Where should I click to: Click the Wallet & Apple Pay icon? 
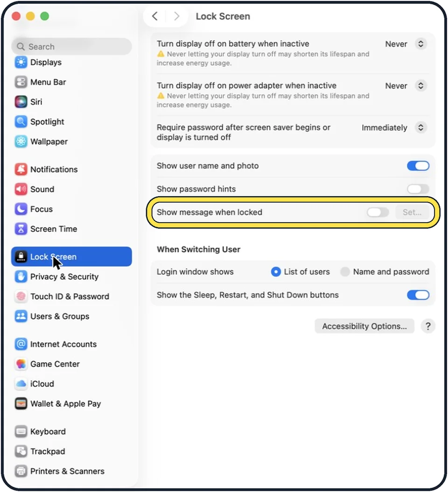coord(21,403)
